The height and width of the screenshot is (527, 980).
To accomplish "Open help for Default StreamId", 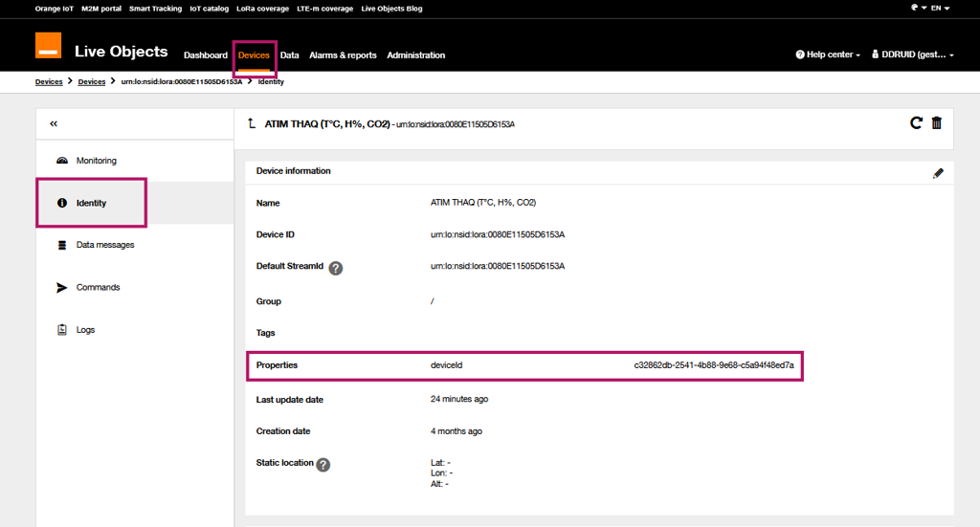I will [x=336, y=268].
